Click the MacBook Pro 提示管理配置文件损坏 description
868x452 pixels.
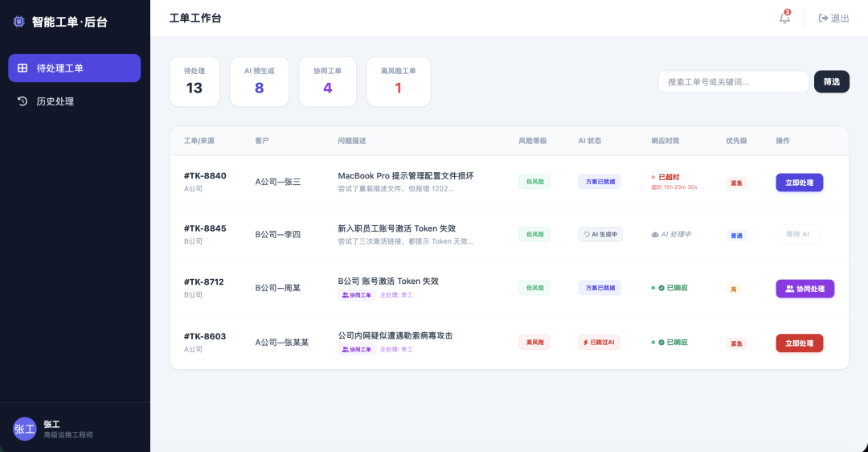[406, 175]
